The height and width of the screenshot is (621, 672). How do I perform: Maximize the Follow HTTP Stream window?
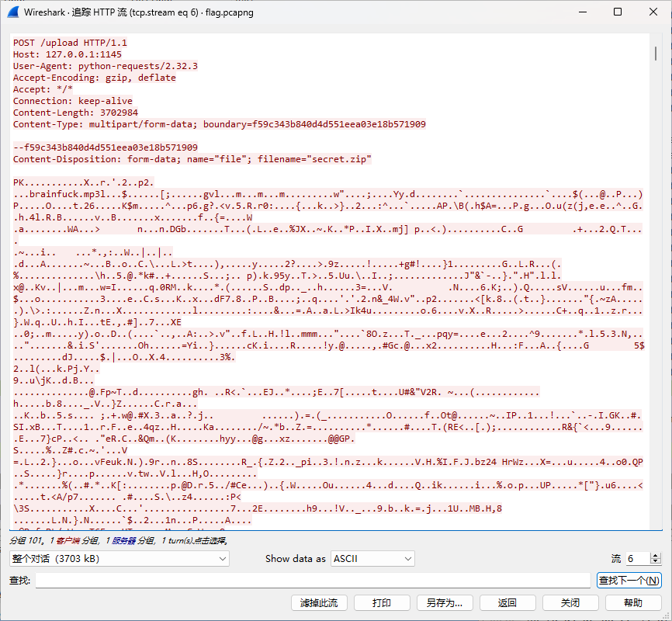pos(617,12)
